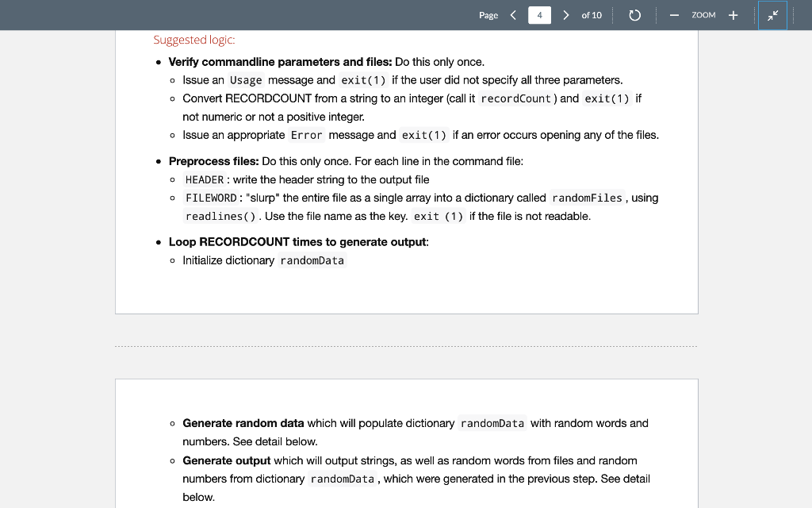
Task: Zoom in using the plus icon
Action: point(732,14)
